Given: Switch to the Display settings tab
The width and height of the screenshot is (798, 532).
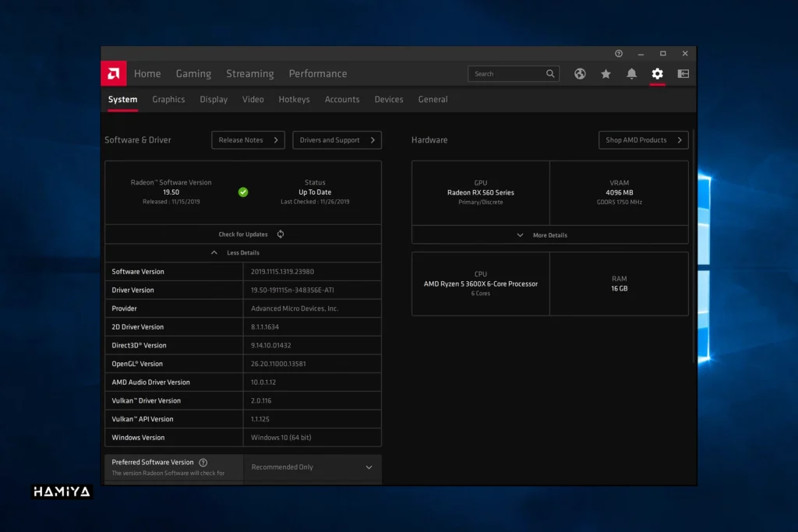Looking at the screenshot, I should 214,99.
